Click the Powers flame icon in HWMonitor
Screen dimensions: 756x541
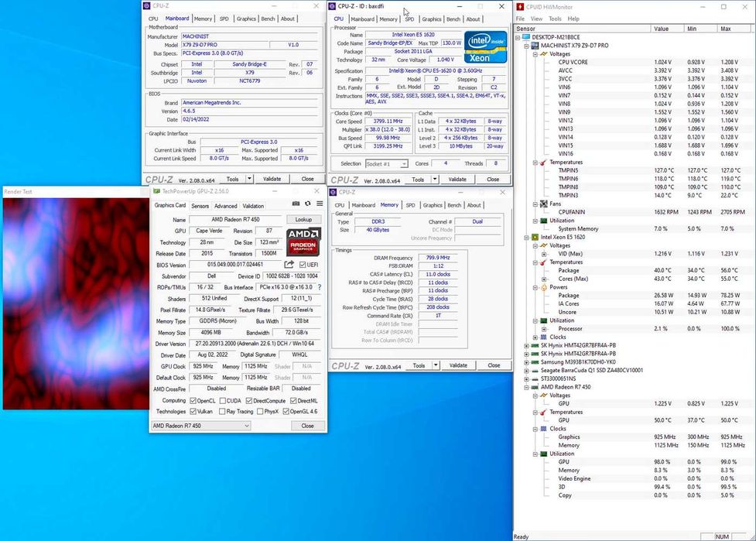pos(543,287)
